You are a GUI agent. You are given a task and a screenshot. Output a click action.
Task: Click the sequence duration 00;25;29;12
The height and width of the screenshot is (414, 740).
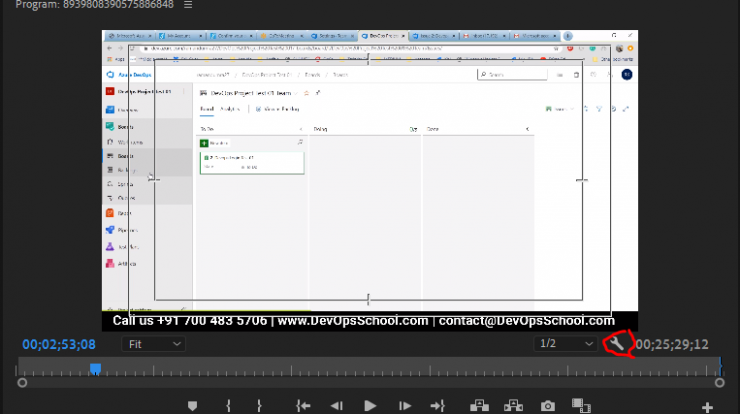coord(672,345)
